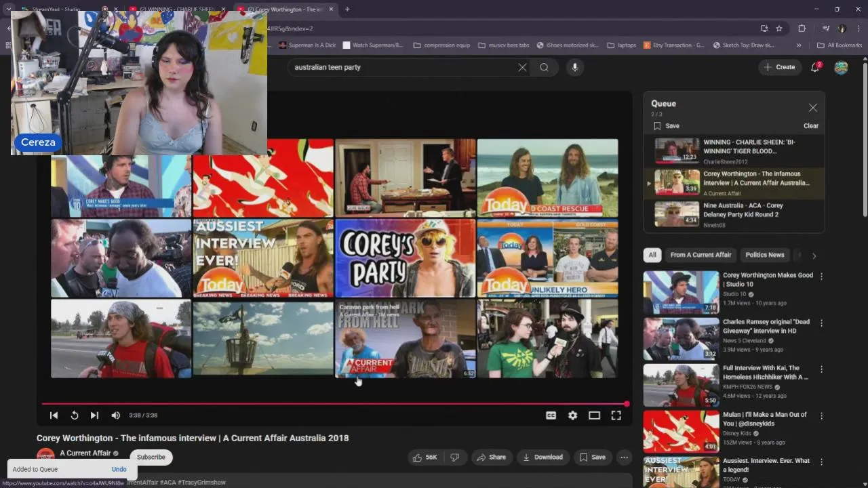Open Unlikely Hero endscreen thumbnail
This screenshot has width=868, height=488.
coord(547,258)
